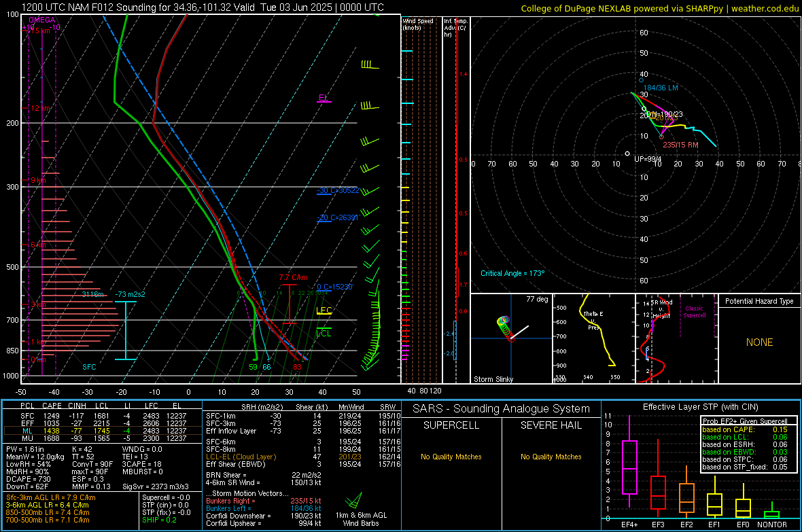The width and height of the screenshot is (802, 532).
Task: Select the highlighted ML parcel row
Action: pos(103,431)
